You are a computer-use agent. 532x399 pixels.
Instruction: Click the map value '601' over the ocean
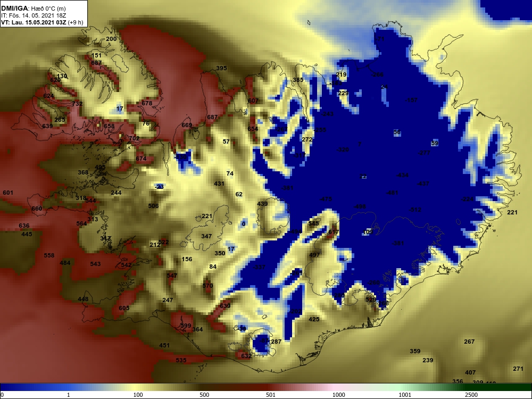tap(8, 193)
